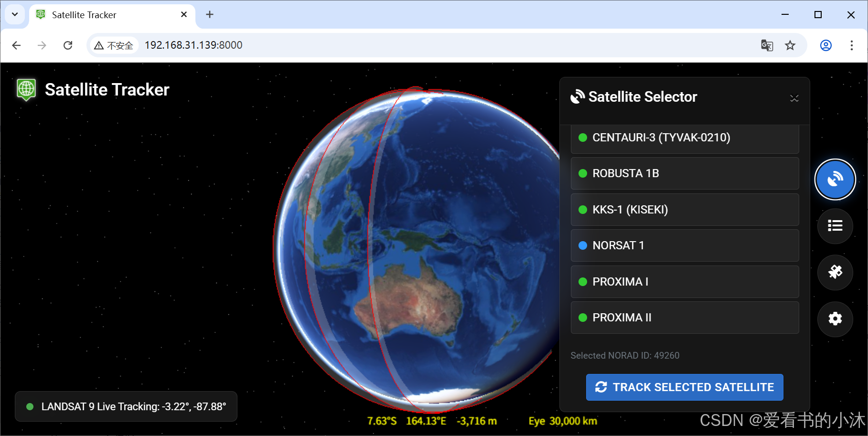This screenshot has width=868, height=436.
Task: Click the 7.63°S latitude readout
Action: pyautogui.click(x=382, y=421)
